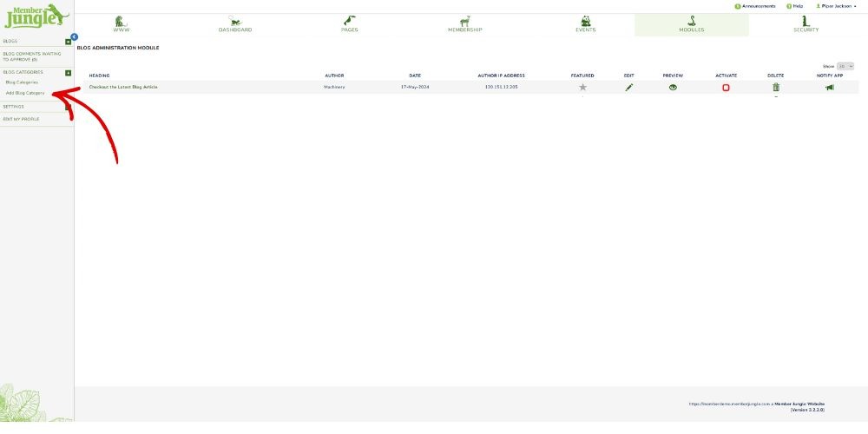868x434 pixels.
Task: Click the pencil Edit icon for the blog article
Action: click(628, 88)
